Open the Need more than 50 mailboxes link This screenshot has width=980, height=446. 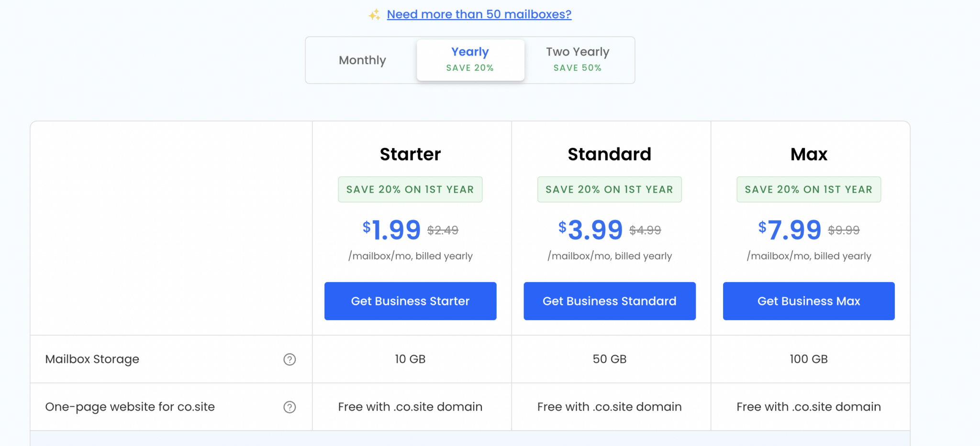pyautogui.click(x=479, y=14)
